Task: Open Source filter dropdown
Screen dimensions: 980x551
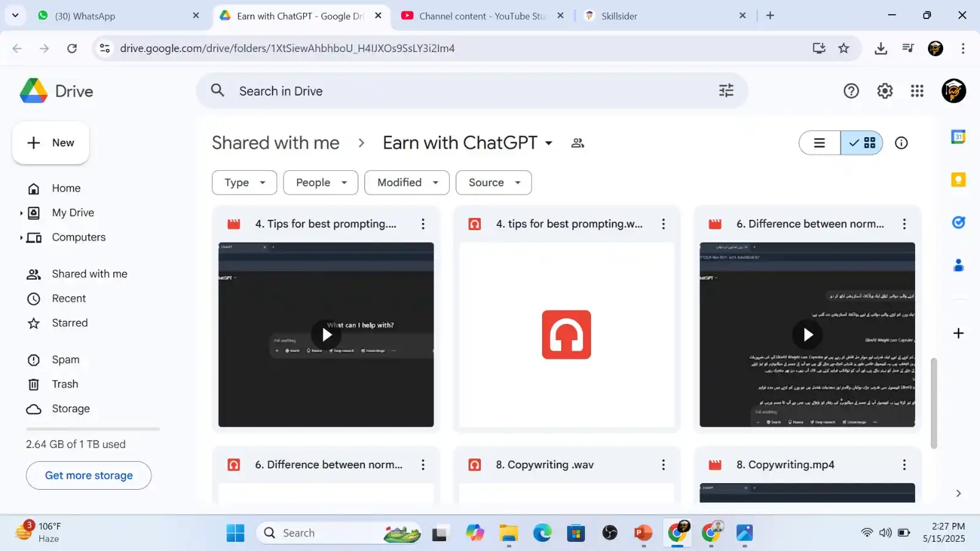Action: tap(494, 182)
